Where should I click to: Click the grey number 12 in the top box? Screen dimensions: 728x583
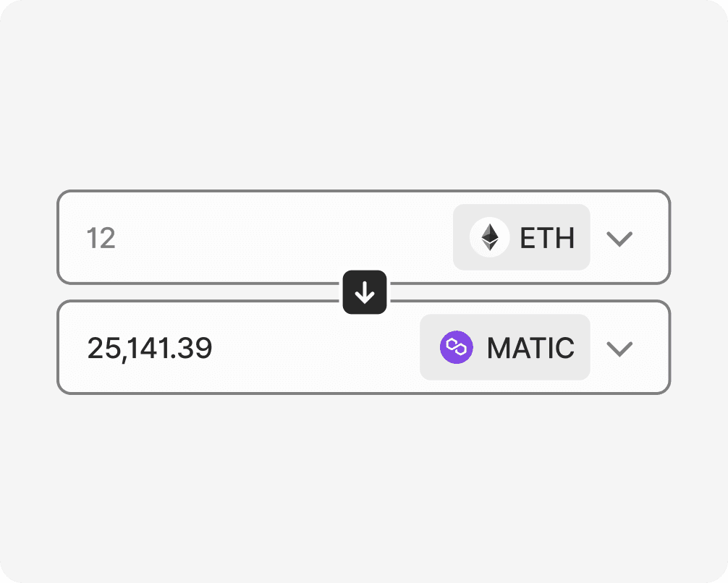(101, 238)
